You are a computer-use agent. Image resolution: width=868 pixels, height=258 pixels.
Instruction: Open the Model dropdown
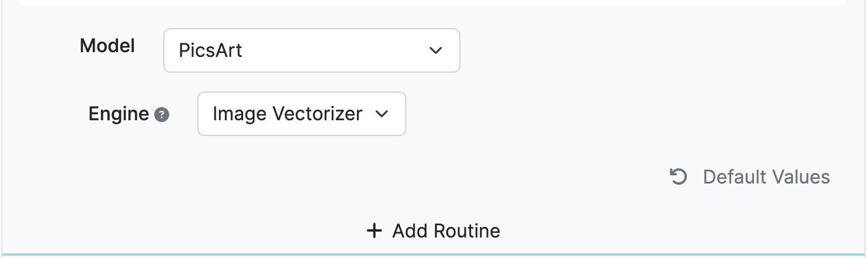(311, 50)
